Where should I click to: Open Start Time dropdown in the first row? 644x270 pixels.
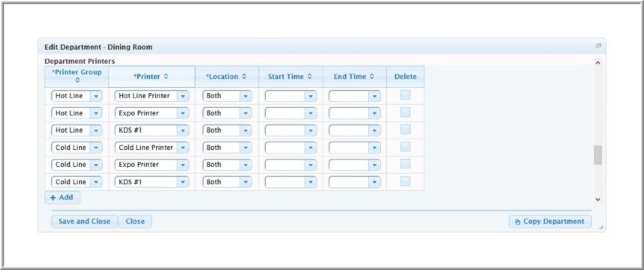pos(310,96)
